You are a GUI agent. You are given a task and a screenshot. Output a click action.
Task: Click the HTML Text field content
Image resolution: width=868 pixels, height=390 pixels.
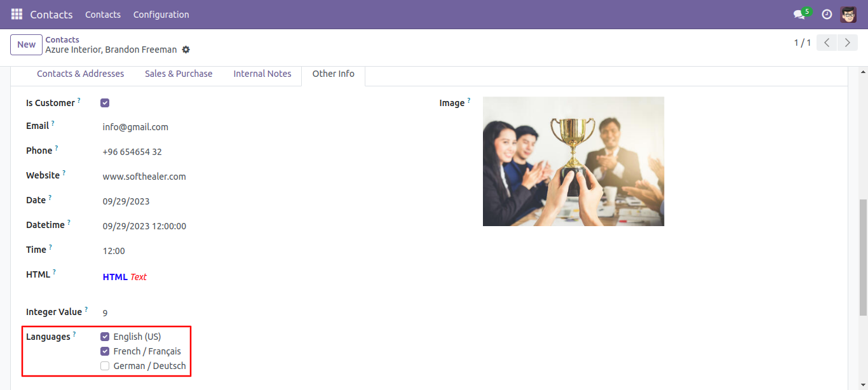tap(125, 277)
